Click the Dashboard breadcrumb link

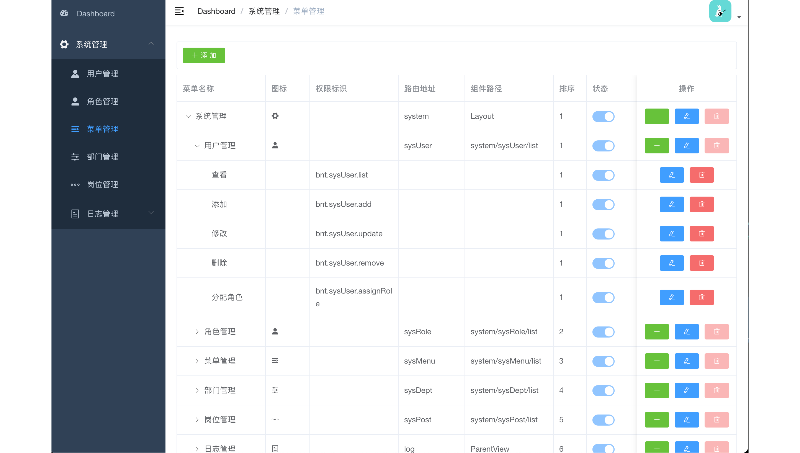(x=216, y=11)
